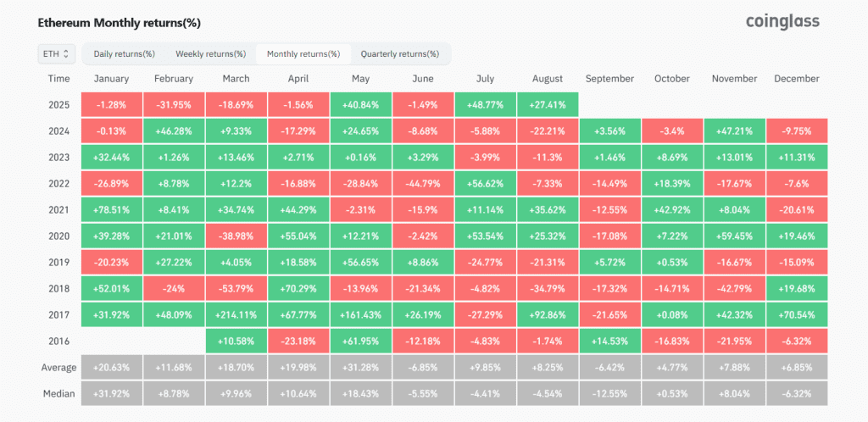
Task: Click the Ethereum Monthly returns(%) title
Action: (x=119, y=23)
